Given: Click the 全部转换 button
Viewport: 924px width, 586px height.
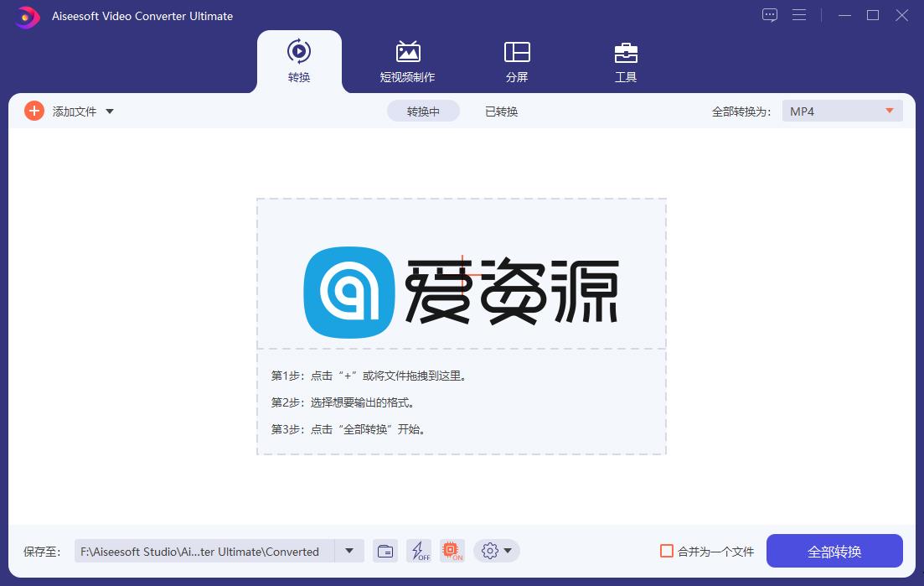Looking at the screenshot, I should coord(834,551).
